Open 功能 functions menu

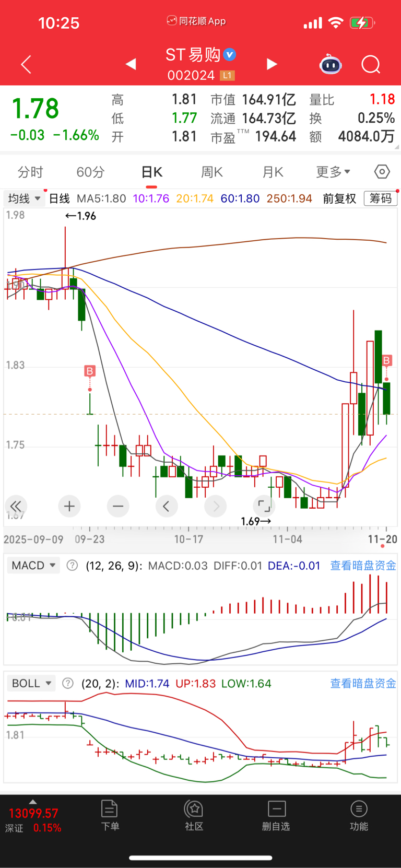(x=359, y=815)
